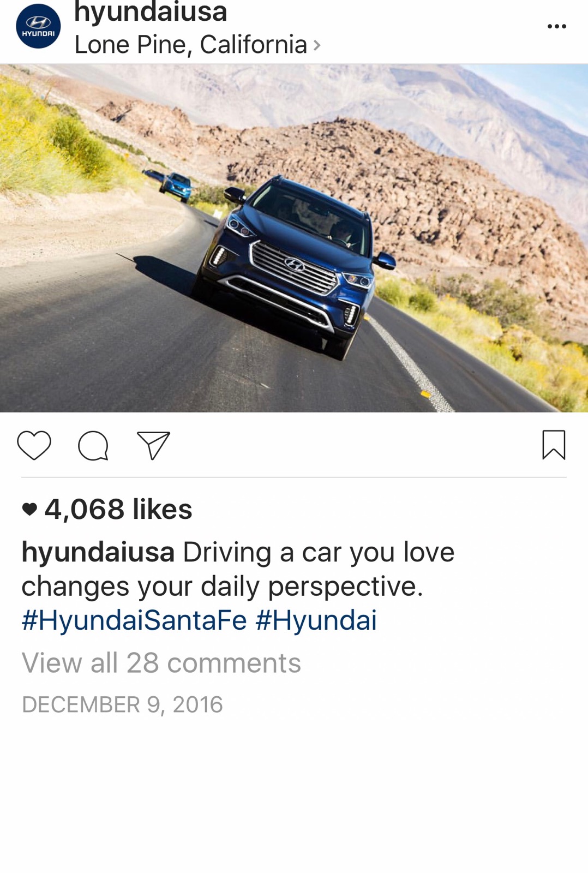Tap the December 9, 2016 timestamp
The image size is (588, 873).
coord(122,704)
